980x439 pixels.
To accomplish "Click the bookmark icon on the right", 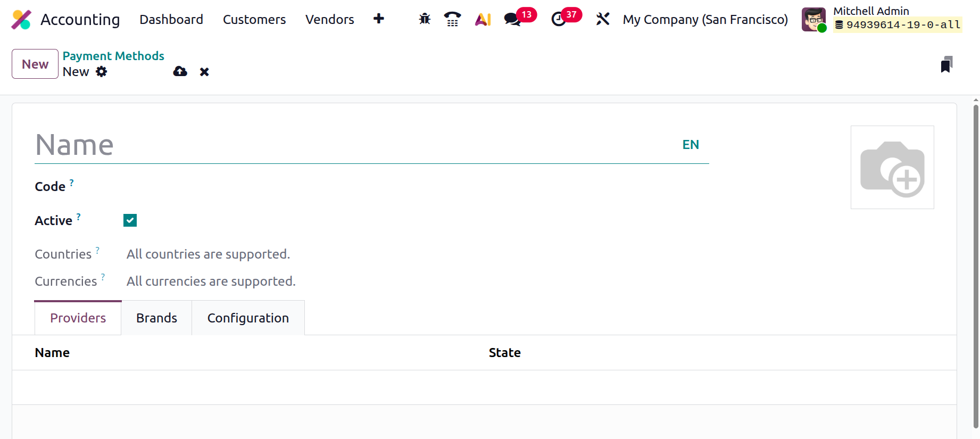I will tap(946, 64).
